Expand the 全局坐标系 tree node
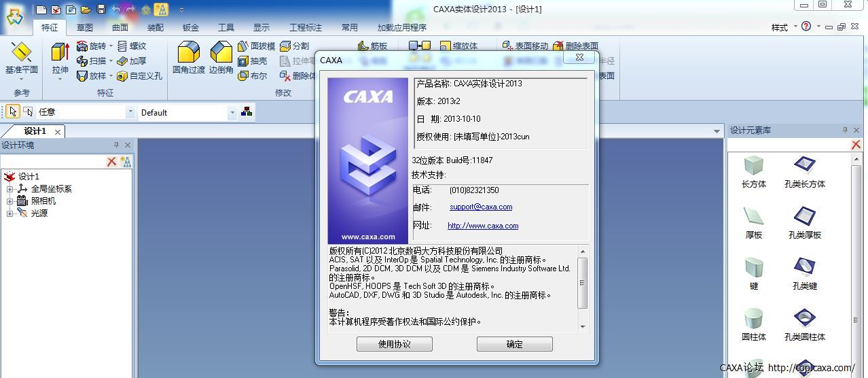 10,189
